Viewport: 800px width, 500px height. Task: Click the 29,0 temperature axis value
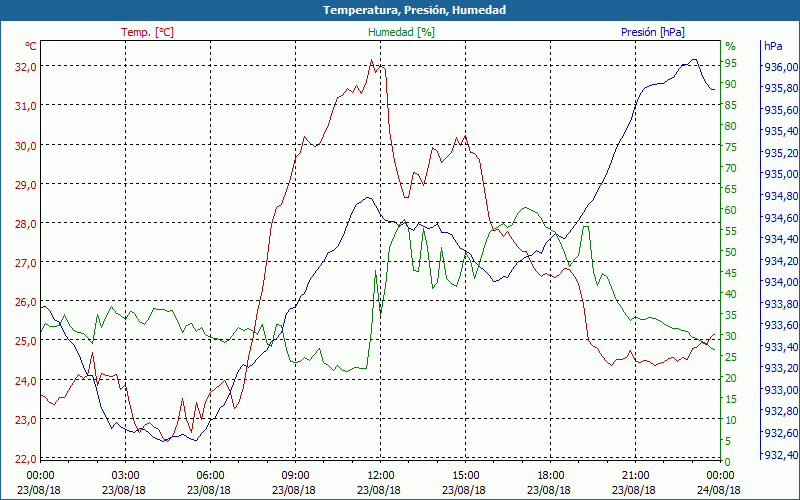coord(27,185)
